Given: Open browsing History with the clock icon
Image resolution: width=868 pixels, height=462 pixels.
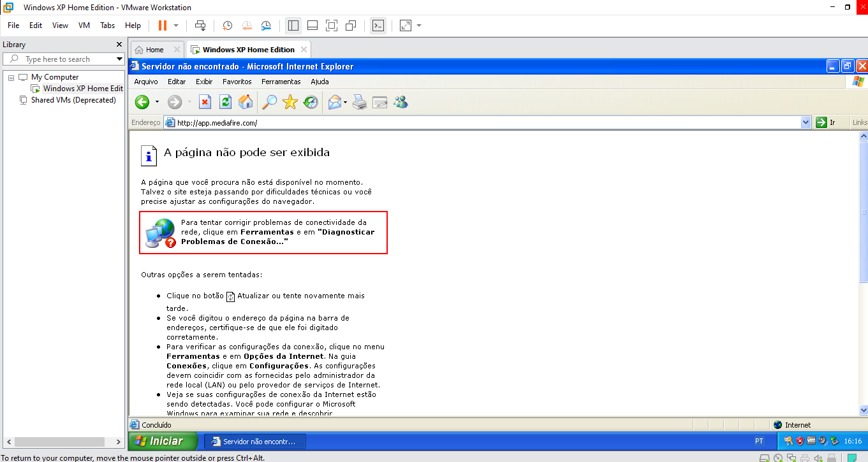Looking at the screenshot, I should [x=311, y=102].
